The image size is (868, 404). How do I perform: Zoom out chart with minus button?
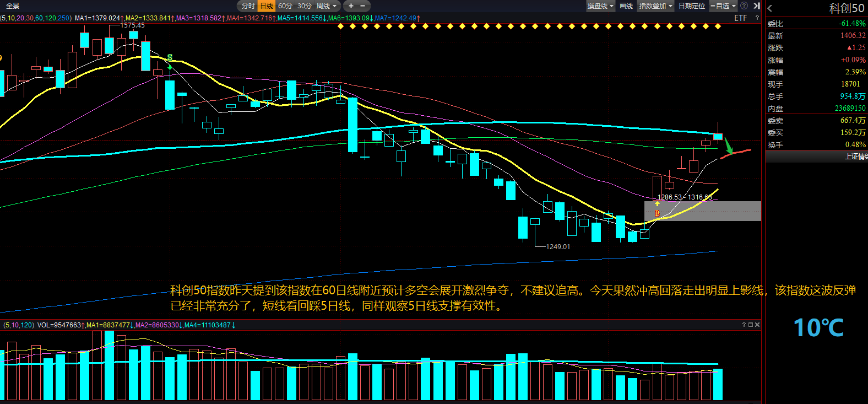click(363, 6)
